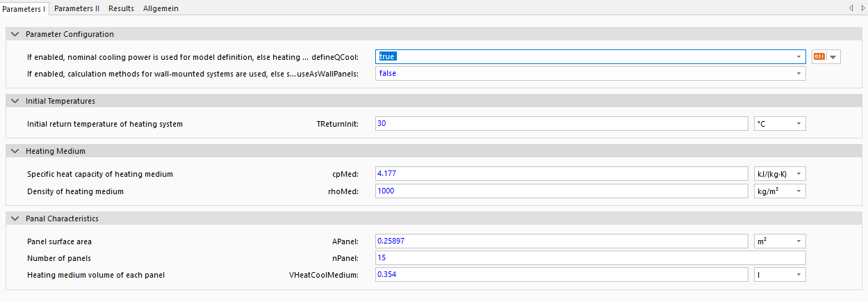Collapse the Panel Characteristics section
Viewport: 868px width, 302px height.
(15, 218)
